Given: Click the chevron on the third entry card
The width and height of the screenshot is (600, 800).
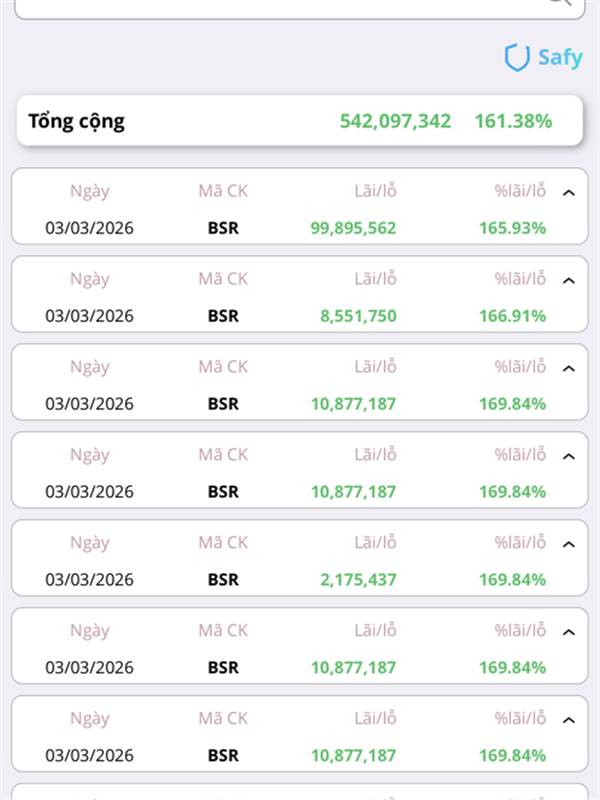Looking at the screenshot, I should tap(569, 368).
